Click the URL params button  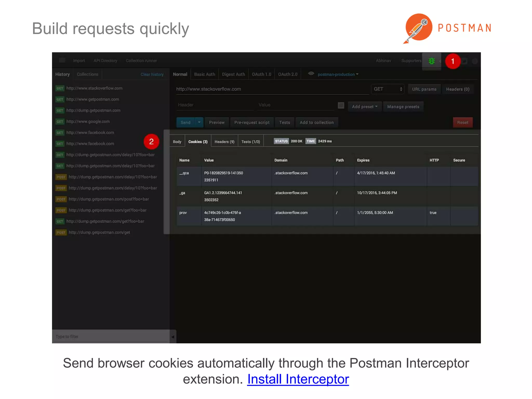click(424, 89)
